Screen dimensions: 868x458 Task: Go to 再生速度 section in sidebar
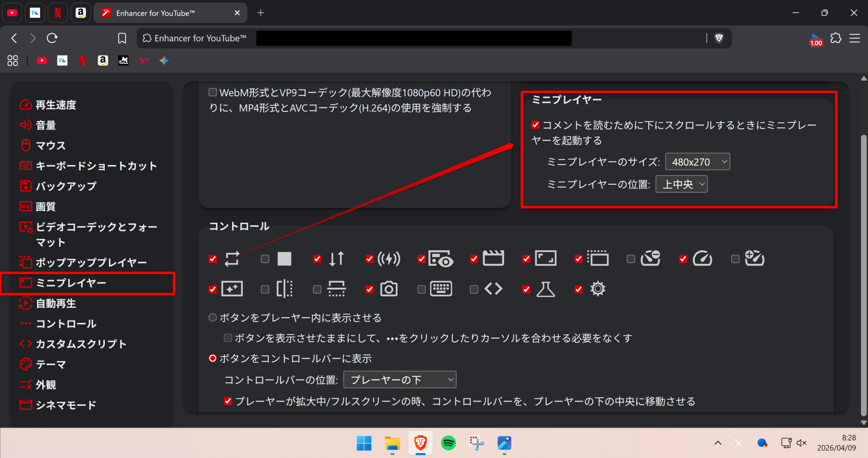[56, 105]
